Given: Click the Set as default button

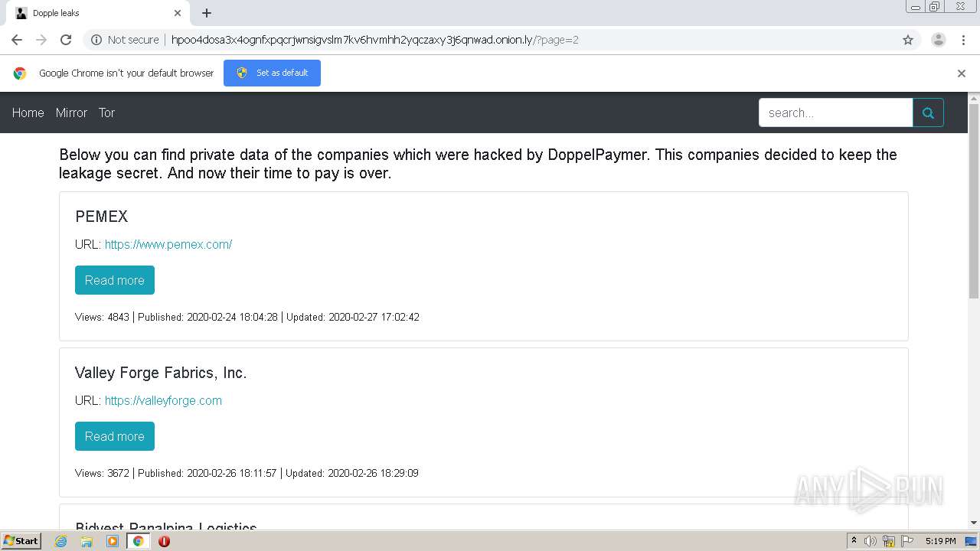Looking at the screenshot, I should [x=272, y=73].
